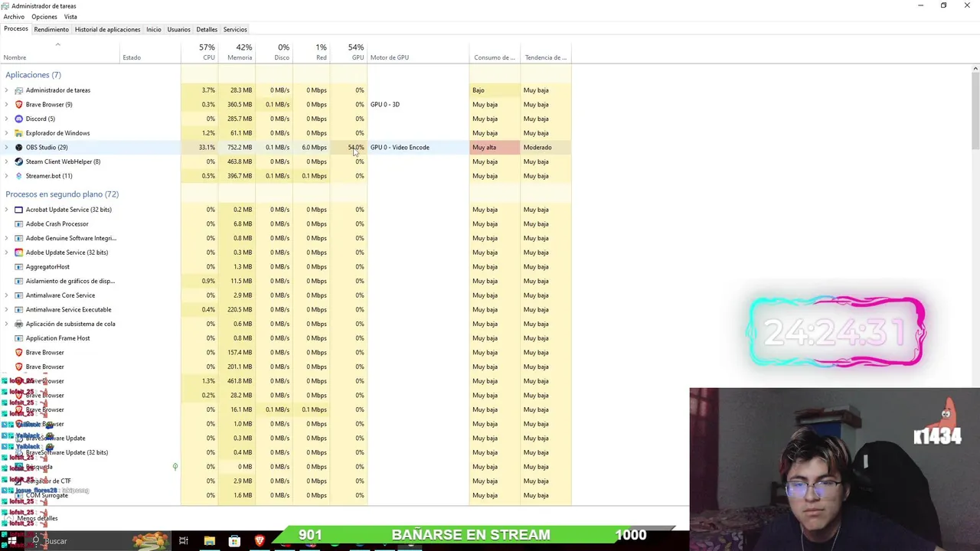This screenshot has height=551, width=980.
Task: Switch to the Historial de aplicaciones tab
Action: (x=107, y=29)
